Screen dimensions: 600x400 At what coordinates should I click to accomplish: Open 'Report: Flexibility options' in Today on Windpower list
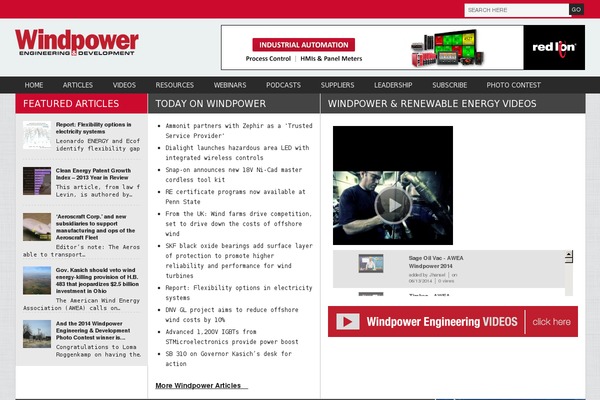coord(239,292)
